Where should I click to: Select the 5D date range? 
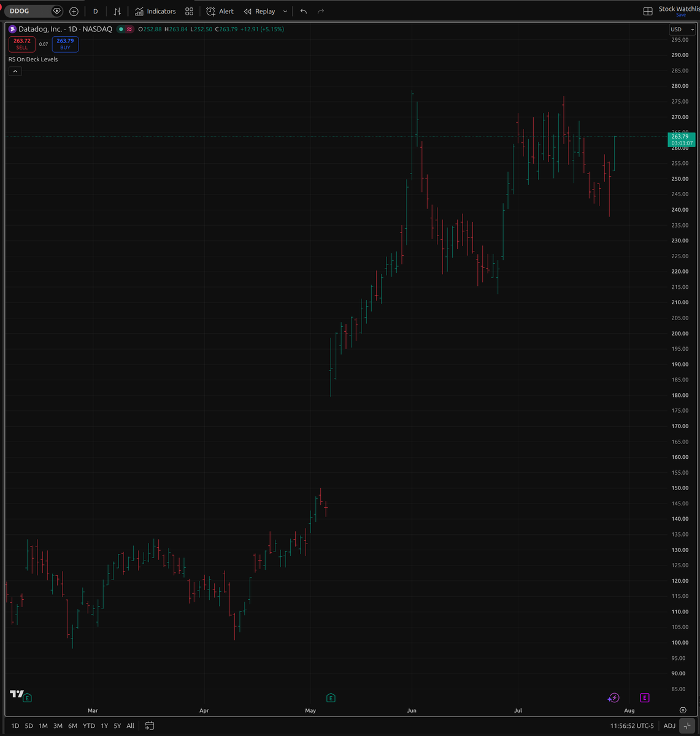(x=29, y=726)
